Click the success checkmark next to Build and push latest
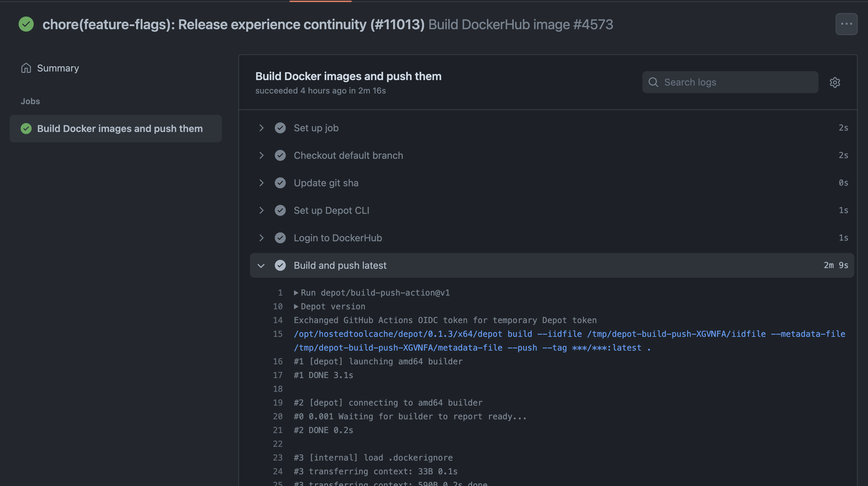Image resolution: width=868 pixels, height=486 pixels. pyautogui.click(x=280, y=265)
